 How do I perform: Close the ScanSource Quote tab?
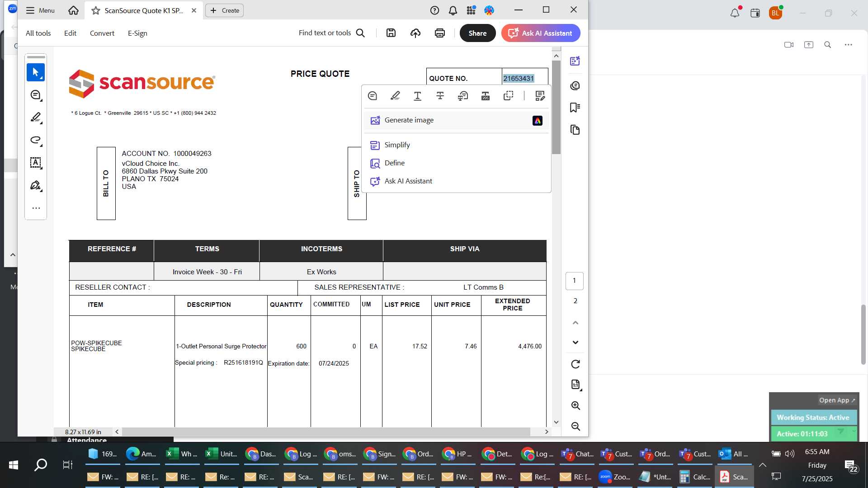[194, 10]
